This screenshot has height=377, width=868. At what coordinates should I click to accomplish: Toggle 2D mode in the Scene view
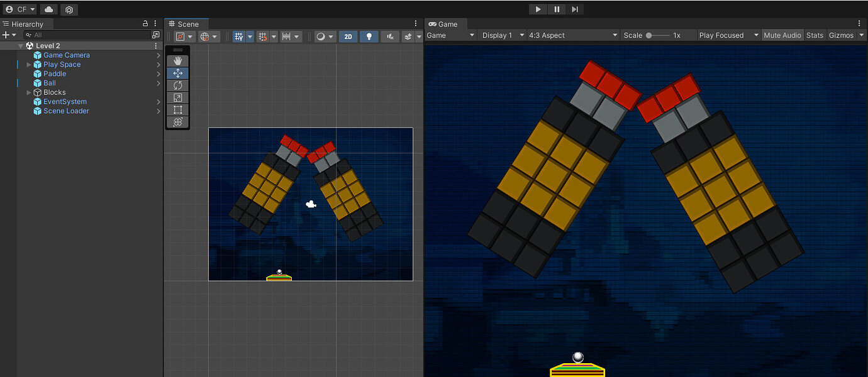pyautogui.click(x=348, y=36)
